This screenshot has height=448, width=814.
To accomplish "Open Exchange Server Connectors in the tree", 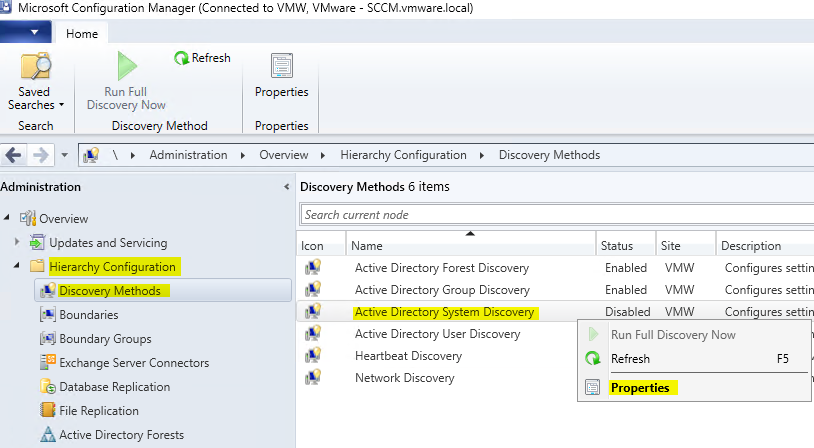I will (133, 363).
